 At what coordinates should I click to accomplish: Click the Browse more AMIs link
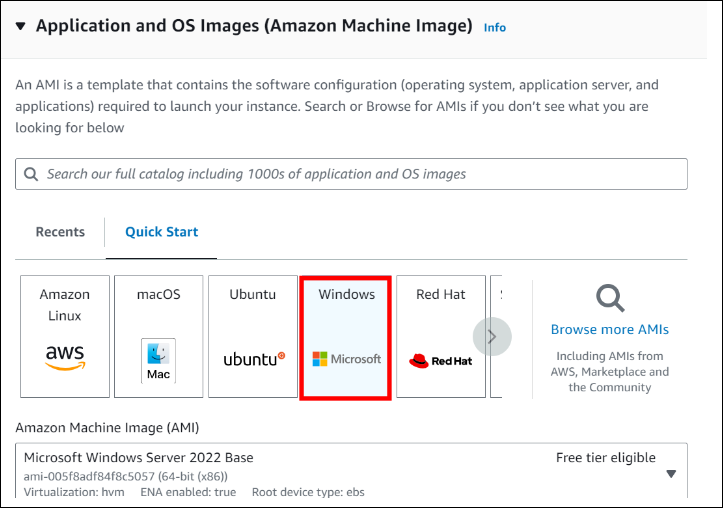coord(609,329)
